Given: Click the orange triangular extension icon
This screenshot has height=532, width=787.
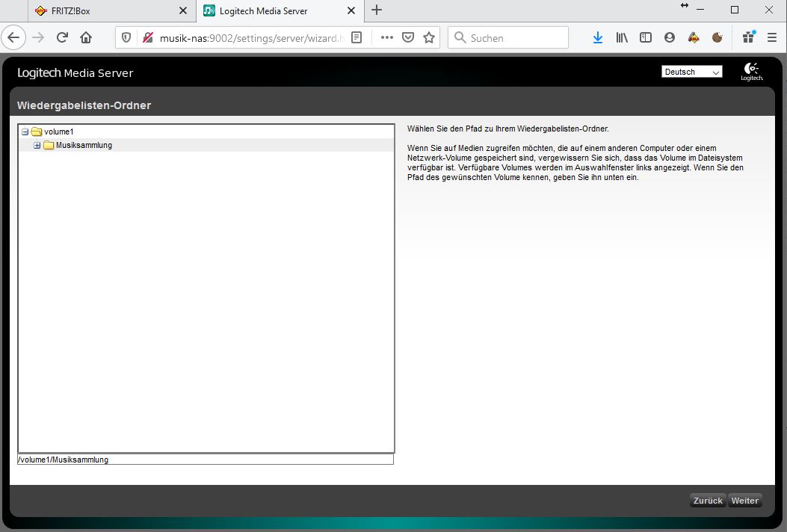Looking at the screenshot, I should (x=694, y=37).
